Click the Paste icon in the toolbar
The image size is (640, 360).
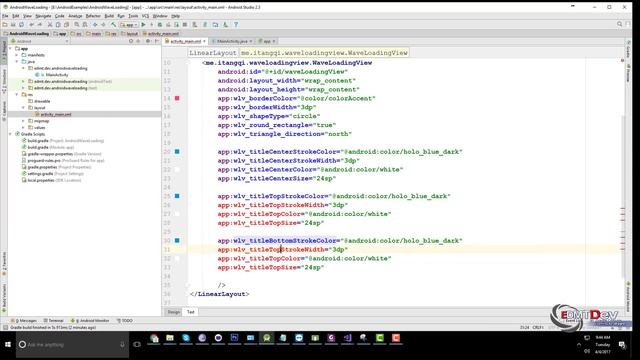(66, 25)
